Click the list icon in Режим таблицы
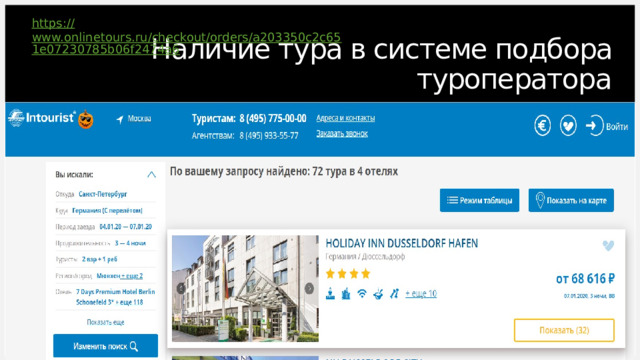The width and height of the screenshot is (640, 360). tap(452, 200)
